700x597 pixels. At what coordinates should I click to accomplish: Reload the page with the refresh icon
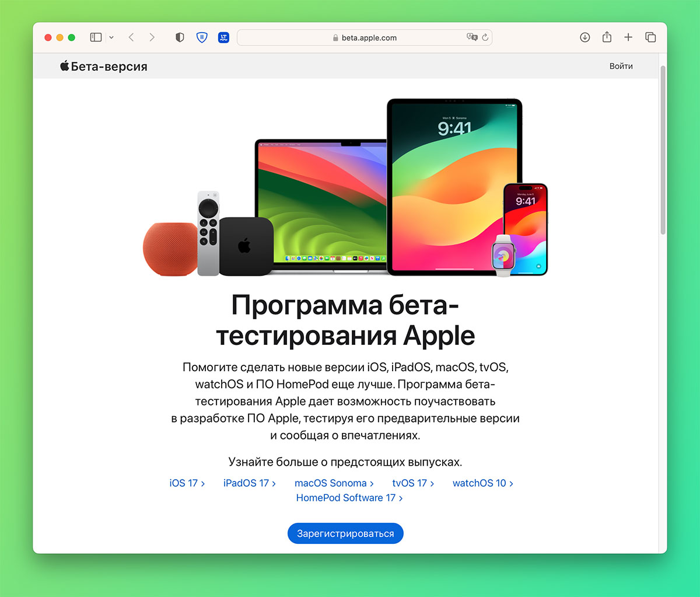tap(485, 37)
